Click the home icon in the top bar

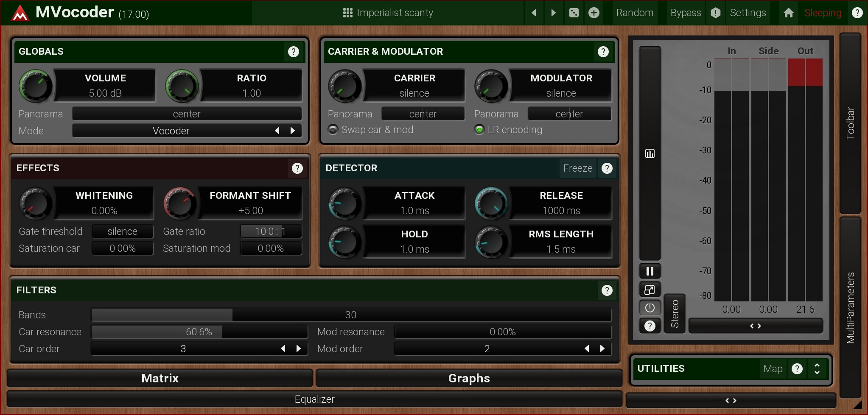coord(788,13)
